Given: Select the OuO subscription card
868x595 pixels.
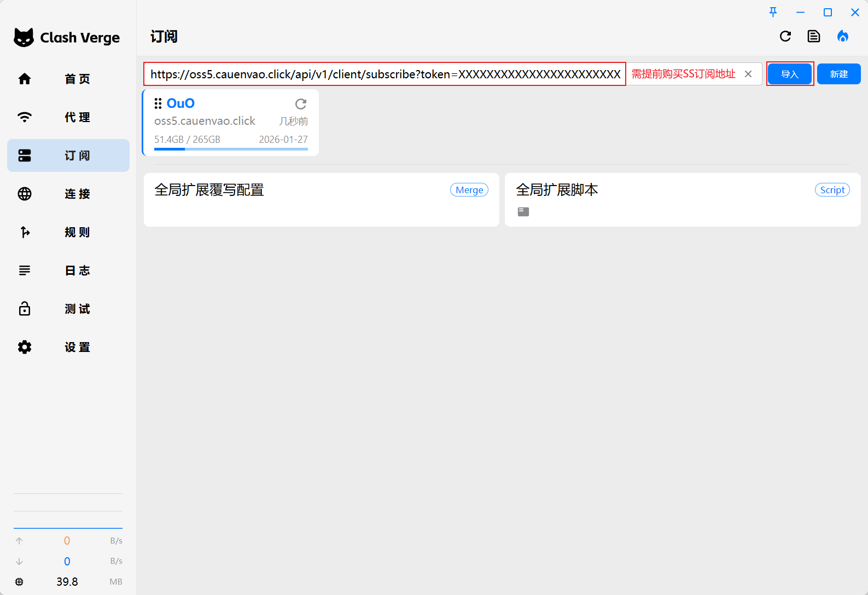Looking at the screenshot, I should tap(230, 123).
